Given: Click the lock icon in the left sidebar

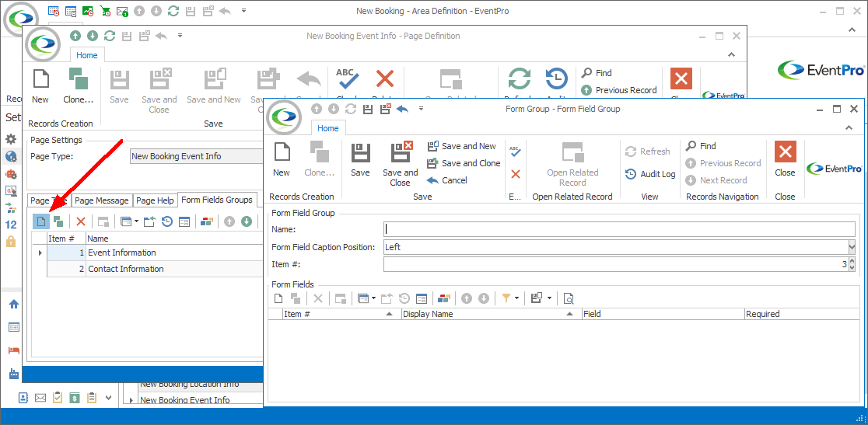Looking at the screenshot, I should [x=11, y=242].
